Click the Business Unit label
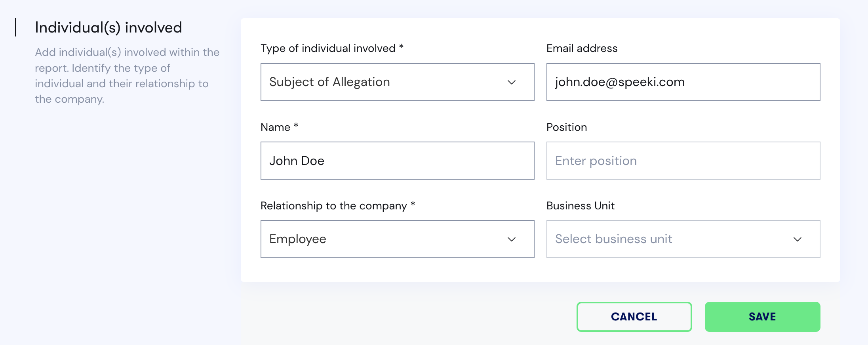 (x=581, y=205)
